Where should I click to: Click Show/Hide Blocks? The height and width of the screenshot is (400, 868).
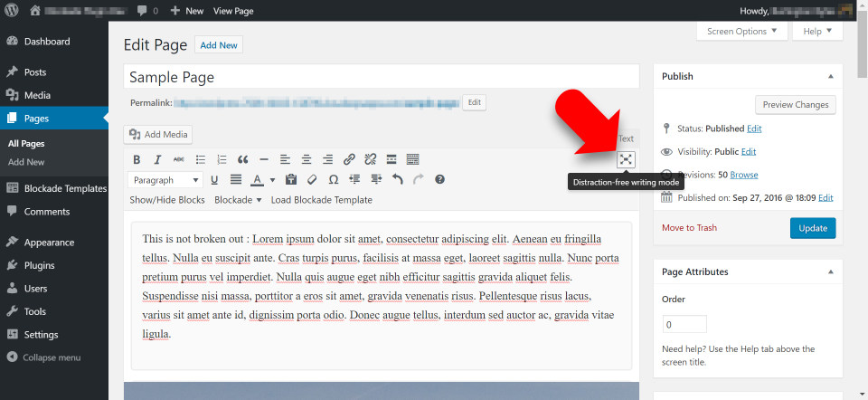click(167, 200)
